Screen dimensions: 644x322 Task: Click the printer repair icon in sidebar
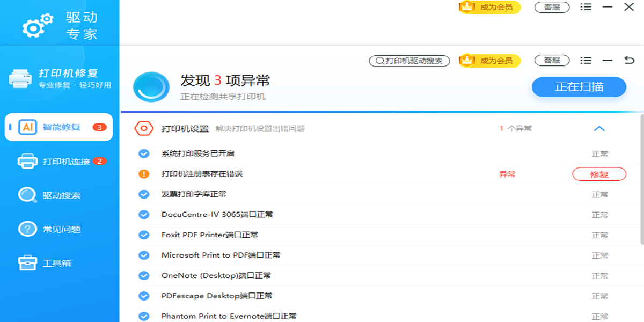[x=20, y=78]
